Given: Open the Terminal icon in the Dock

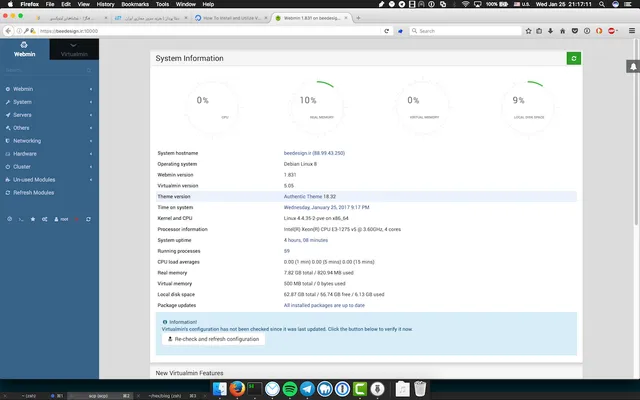Looking at the screenshot, I should pyautogui.click(x=255, y=389).
